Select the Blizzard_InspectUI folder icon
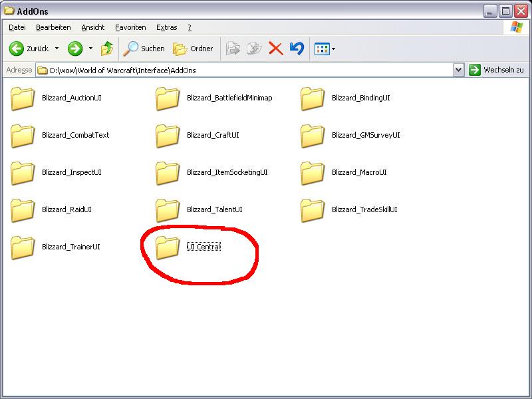This screenshot has width=532, height=399. [x=23, y=174]
